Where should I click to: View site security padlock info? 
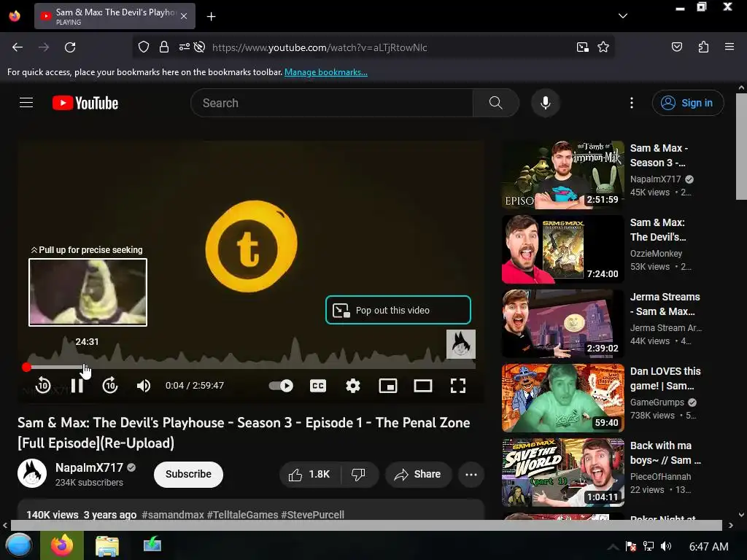164,47
